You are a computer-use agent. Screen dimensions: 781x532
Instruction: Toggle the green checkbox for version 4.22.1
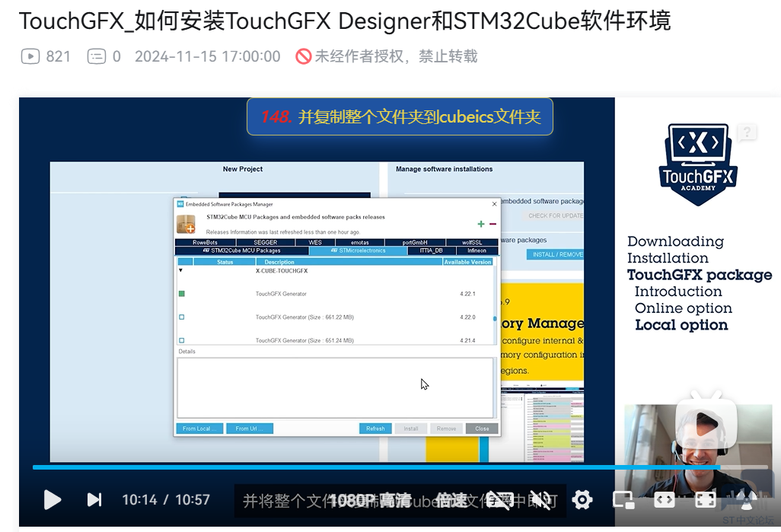click(182, 294)
